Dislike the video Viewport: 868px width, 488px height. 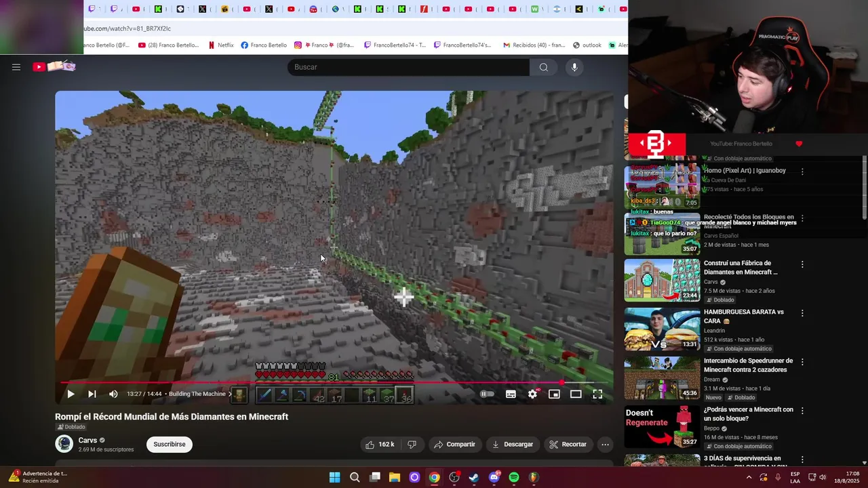tap(412, 445)
